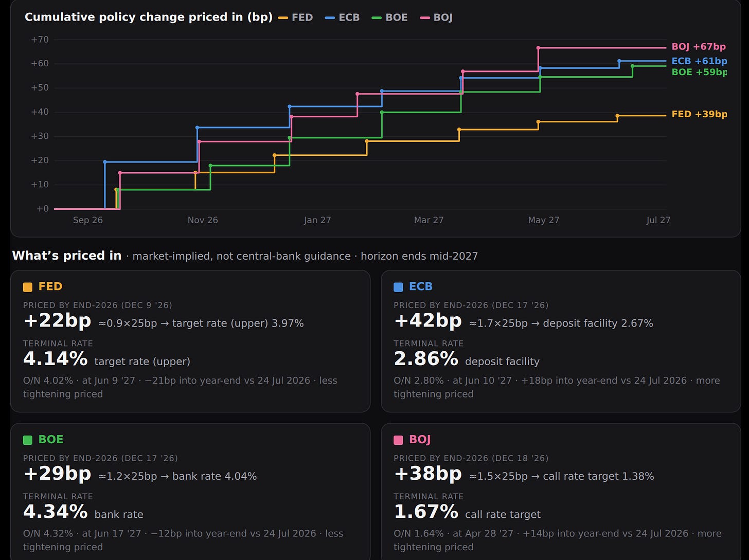Screen dimensions: 749x560
Task: Click the 'Jul 27' x-axis label
Action: pos(658,220)
